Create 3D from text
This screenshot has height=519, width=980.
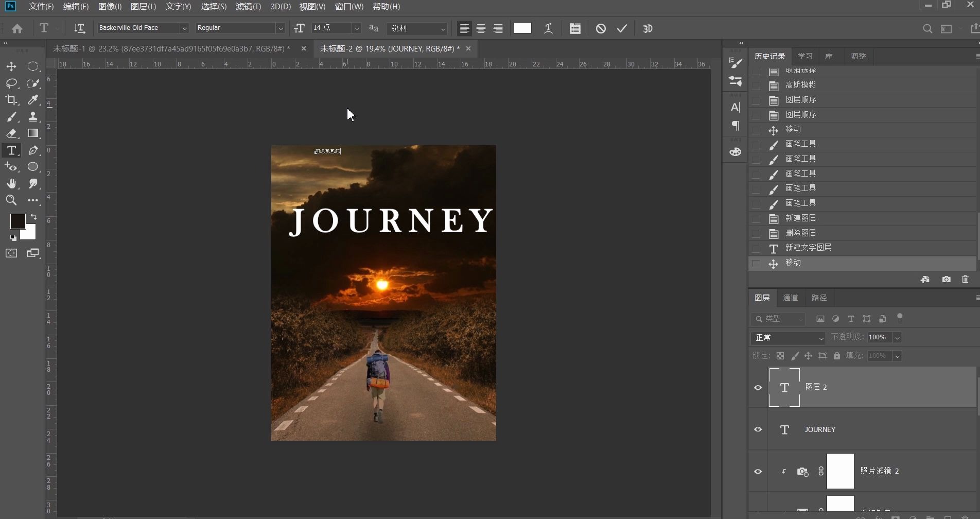(x=648, y=29)
